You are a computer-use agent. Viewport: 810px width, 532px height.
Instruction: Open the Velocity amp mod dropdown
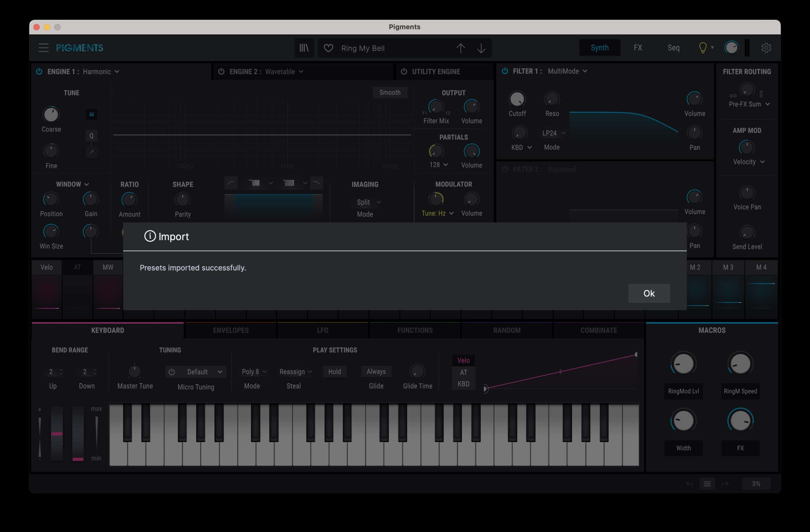748,162
